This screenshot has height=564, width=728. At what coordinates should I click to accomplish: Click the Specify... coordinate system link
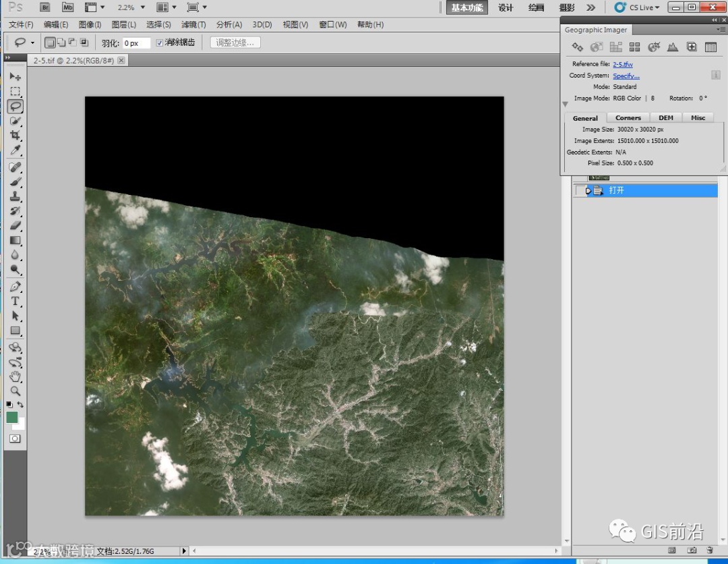[626, 76]
